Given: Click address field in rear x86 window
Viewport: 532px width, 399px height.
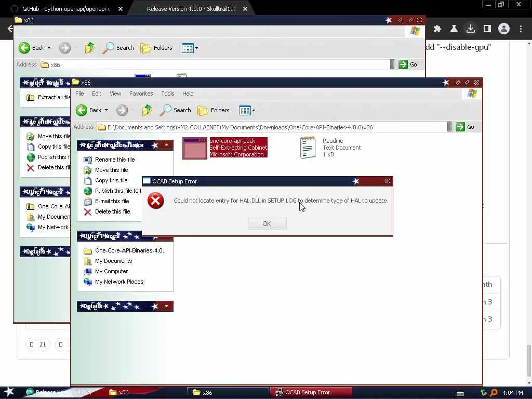Looking at the screenshot, I should (215, 65).
